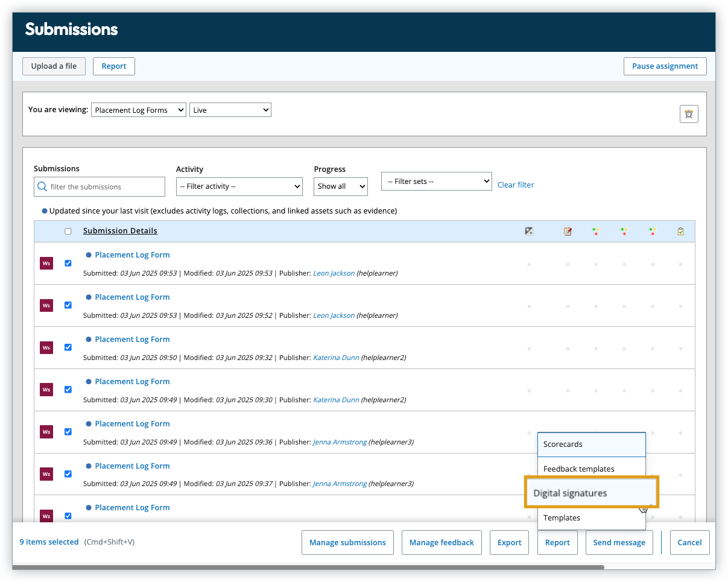
Task: Click the Ws icon beside Katerina Dunn's 09:50 submission
Action: point(46,347)
